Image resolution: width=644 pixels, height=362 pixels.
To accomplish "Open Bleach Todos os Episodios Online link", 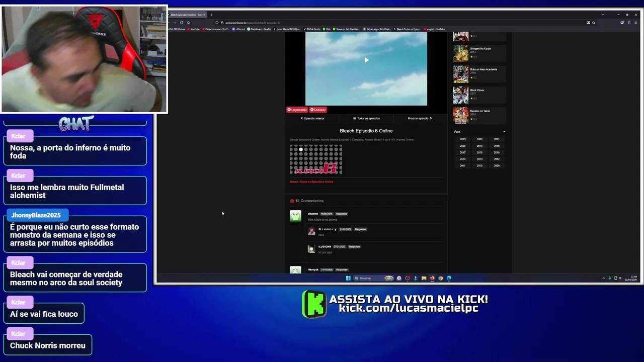I will [311, 182].
